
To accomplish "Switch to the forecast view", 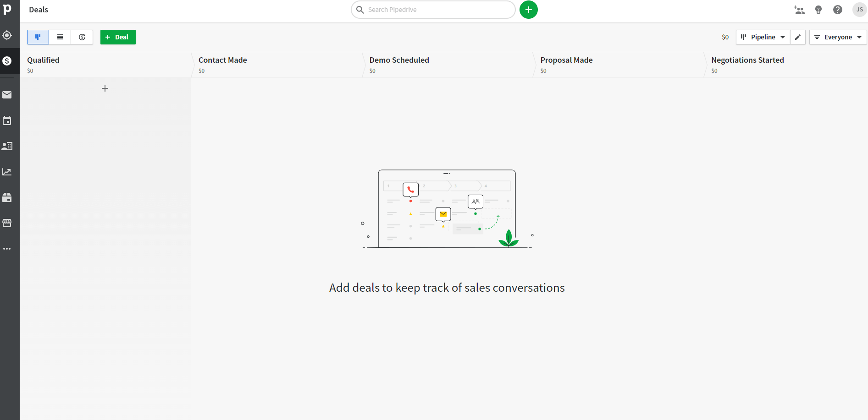I will point(82,37).
